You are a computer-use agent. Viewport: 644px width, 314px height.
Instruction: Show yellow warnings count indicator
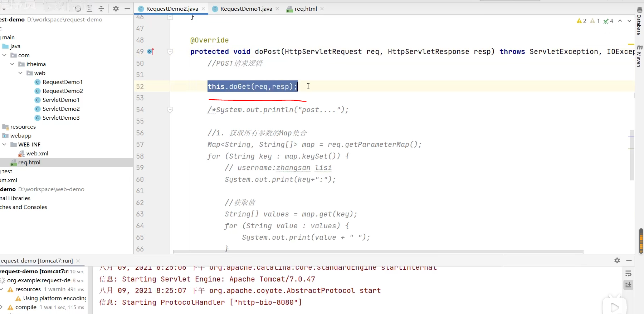click(581, 21)
